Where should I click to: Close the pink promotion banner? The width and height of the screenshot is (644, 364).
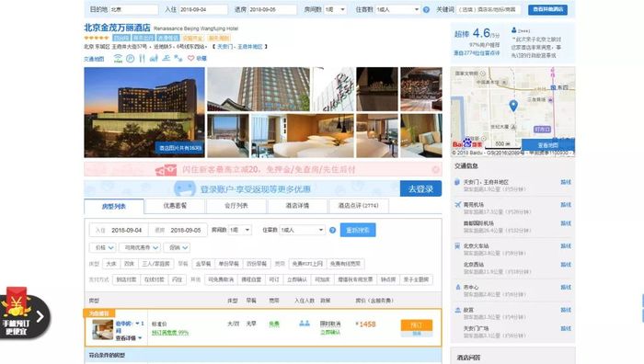(435, 169)
